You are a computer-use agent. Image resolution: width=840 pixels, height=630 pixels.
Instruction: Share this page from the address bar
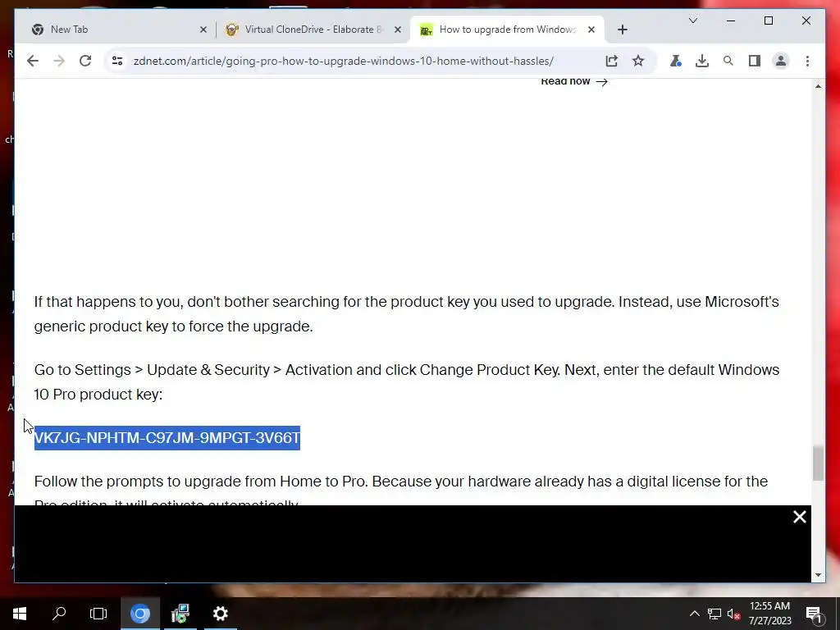pyautogui.click(x=611, y=61)
